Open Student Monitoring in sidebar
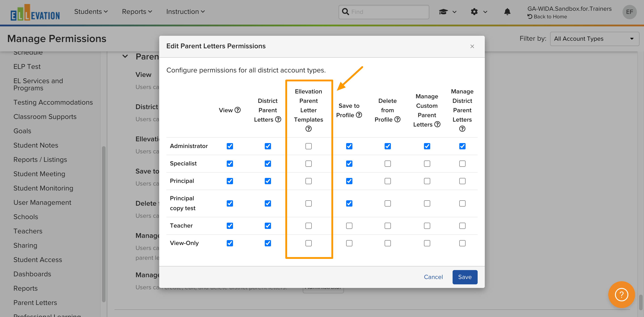 click(43, 188)
